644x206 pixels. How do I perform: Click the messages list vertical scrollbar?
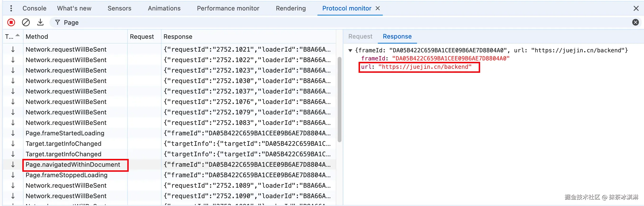pyautogui.click(x=339, y=100)
